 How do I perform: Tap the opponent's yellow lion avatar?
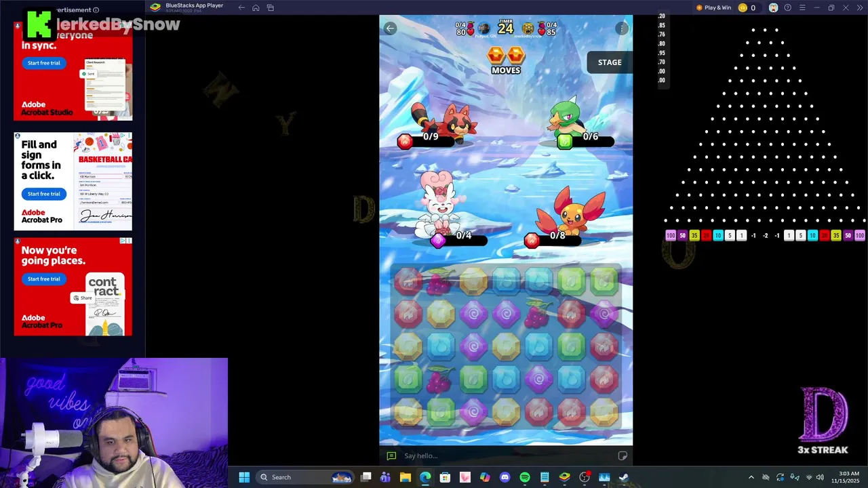528,28
